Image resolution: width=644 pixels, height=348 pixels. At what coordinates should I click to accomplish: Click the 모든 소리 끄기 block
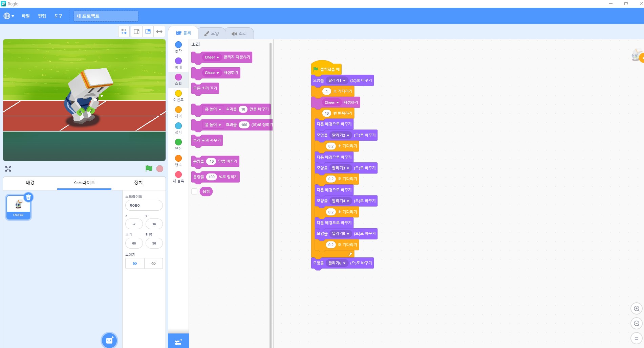[x=205, y=88]
